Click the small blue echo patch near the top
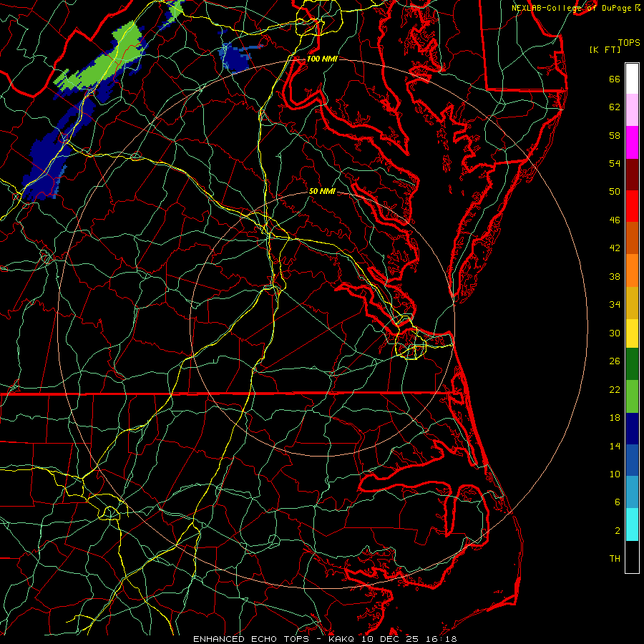This screenshot has height=644, width=644. coord(235,57)
